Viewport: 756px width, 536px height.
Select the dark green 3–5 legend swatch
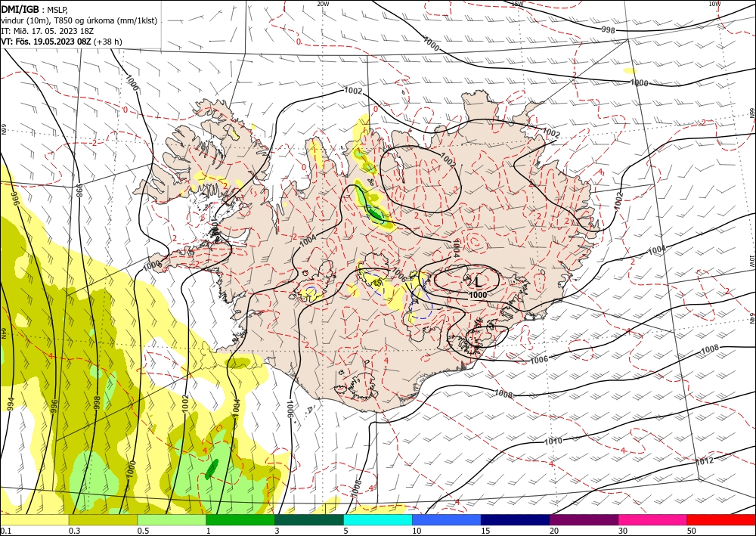309,519
